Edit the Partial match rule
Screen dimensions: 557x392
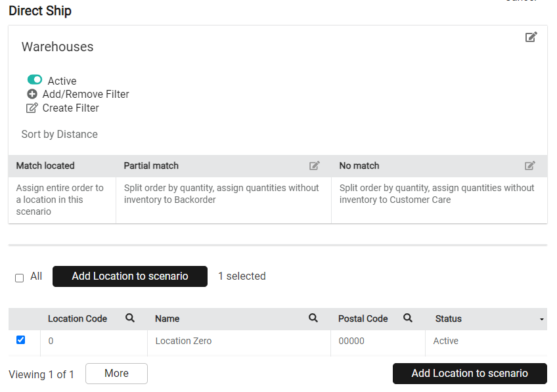[x=314, y=165]
